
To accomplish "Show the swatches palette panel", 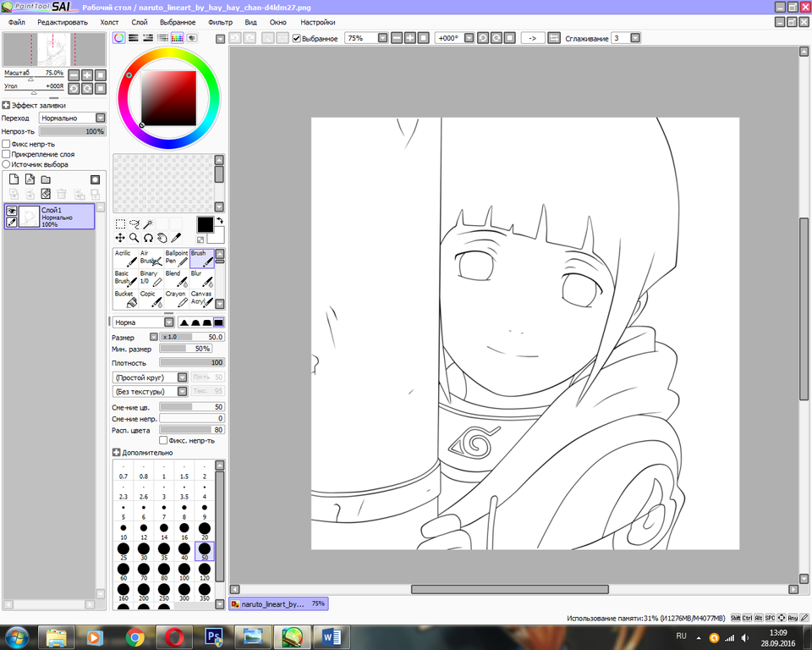I will [x=177, y=38].
